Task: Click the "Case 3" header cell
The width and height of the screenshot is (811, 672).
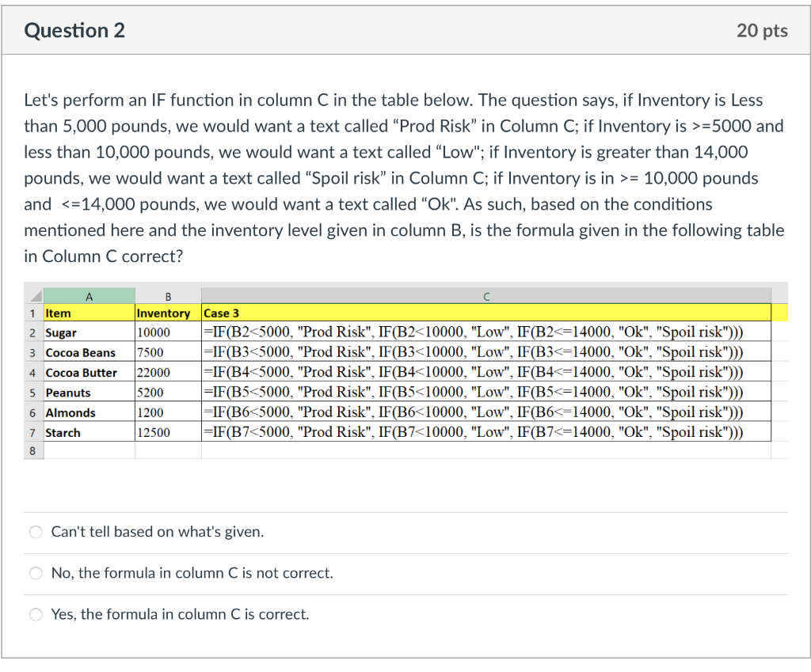Action: [x=486, y=313]
